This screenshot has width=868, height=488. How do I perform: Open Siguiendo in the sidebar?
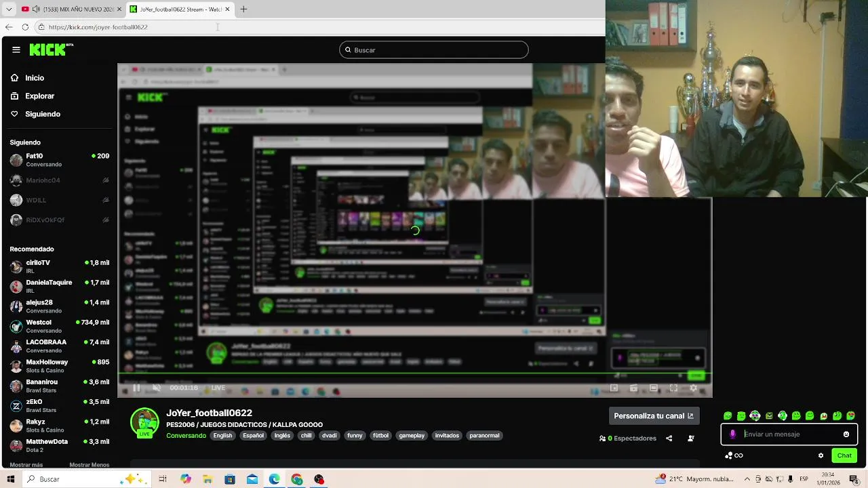[35, 114]
